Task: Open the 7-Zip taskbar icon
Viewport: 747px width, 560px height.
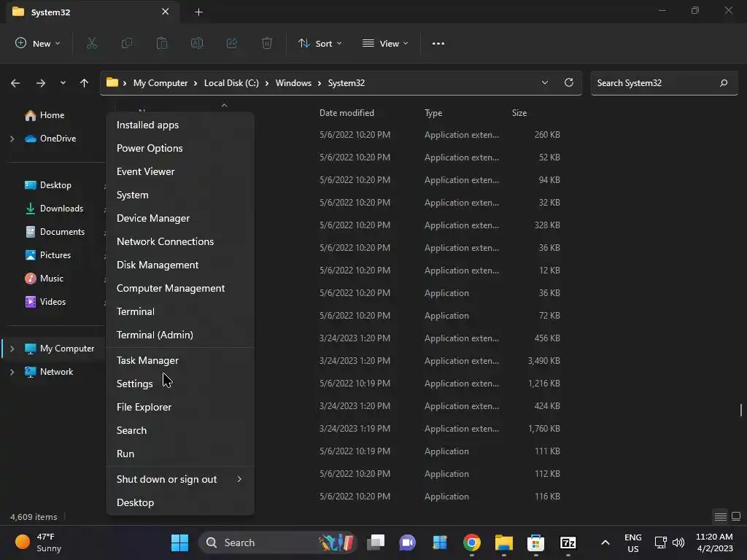Action: pos(568,542)
